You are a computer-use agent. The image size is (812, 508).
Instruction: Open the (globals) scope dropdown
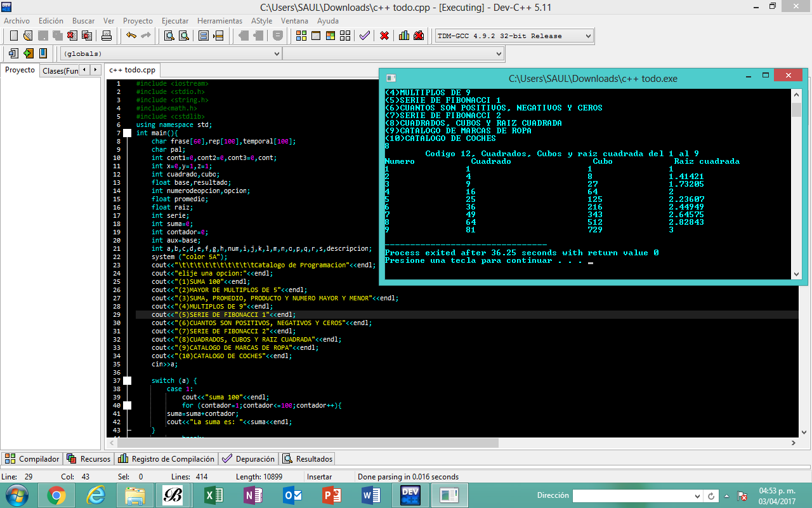click(x=277, y=53)
